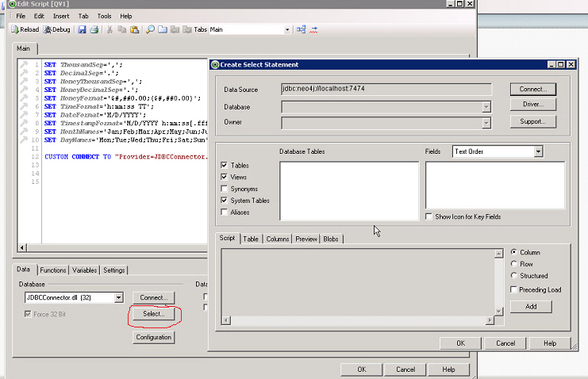The height and width of the screenshot is (379, 588).
Task: Enable the Synonyms checkbox
Action: (x=225, y=189)
